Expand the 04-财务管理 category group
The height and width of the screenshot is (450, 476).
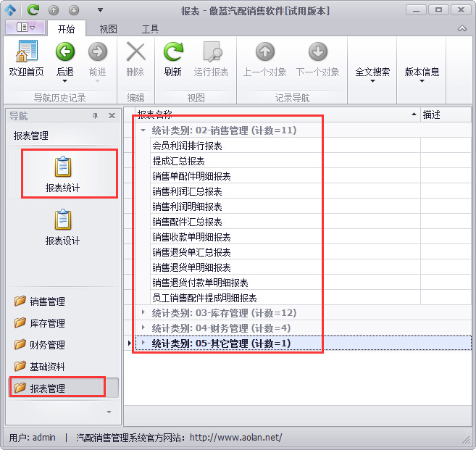click(x=143, y=328)
